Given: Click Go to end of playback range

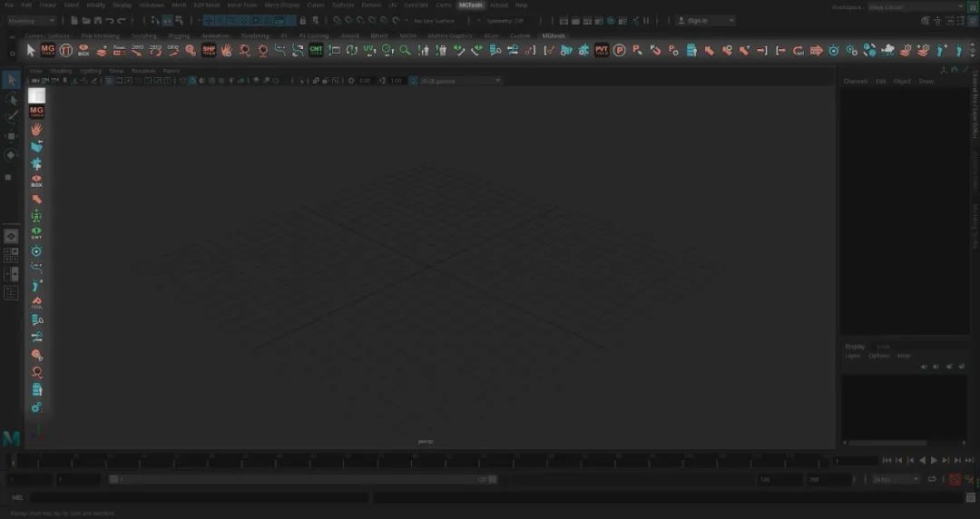Looking at the screenshot, I should pos(969,461).
